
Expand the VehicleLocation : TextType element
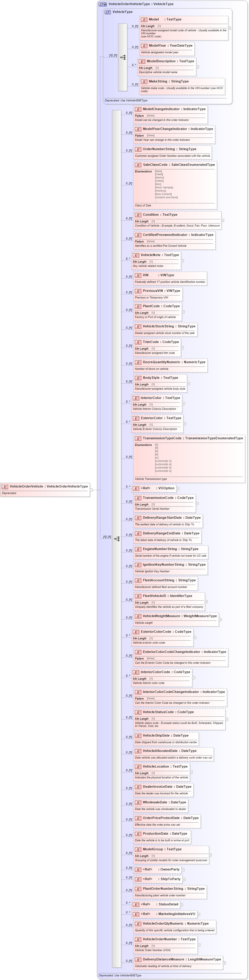coord(191,772)
